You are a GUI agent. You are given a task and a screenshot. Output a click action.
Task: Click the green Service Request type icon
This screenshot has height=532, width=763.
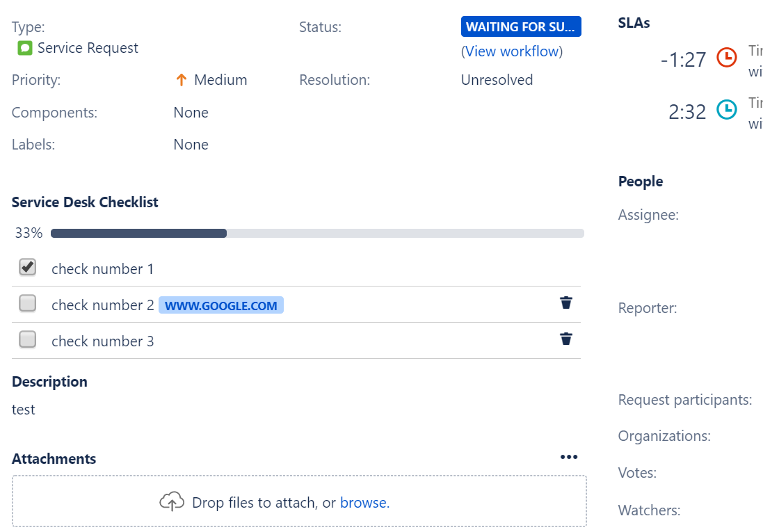click(x=25, y=48)
